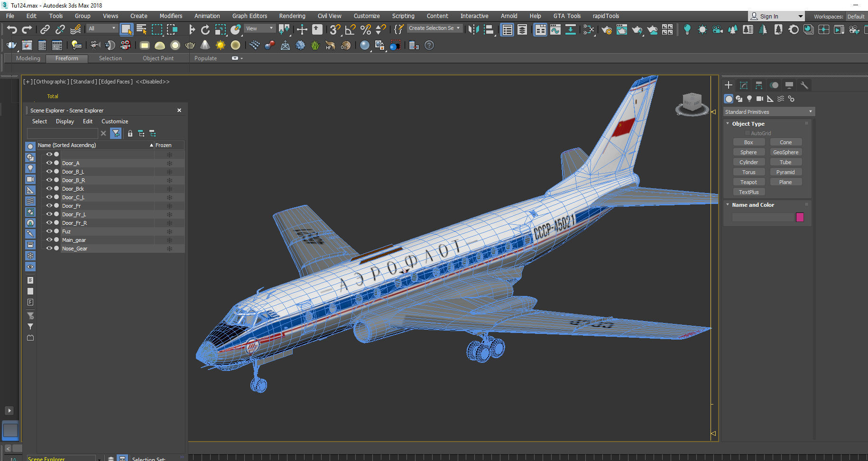Click the GeoSphere object type button
868x461 pixels.
point(785,152)
